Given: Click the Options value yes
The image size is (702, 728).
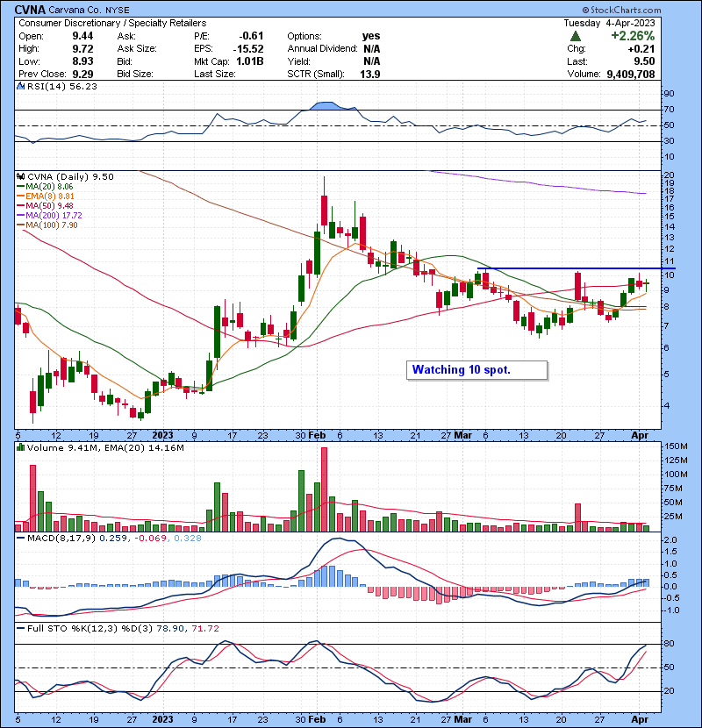Looking at the screenshot, I should pyautogui.click(x=371, y=36).
